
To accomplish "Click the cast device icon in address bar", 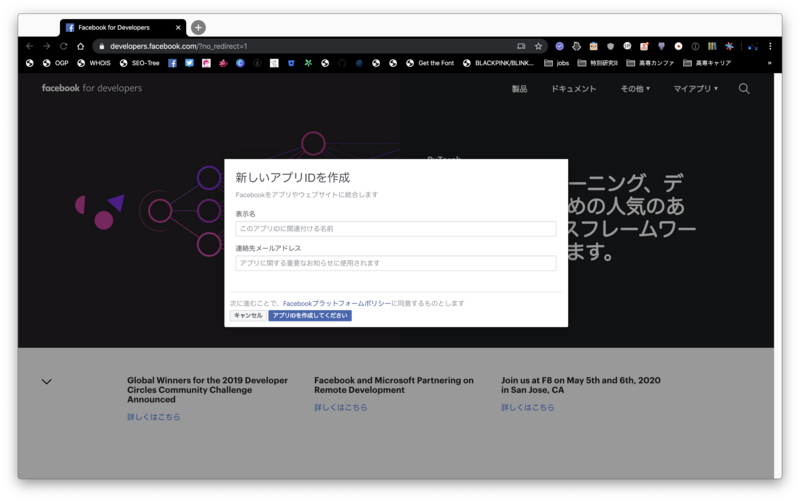I will pyautogui.click(x=521, y=46).
